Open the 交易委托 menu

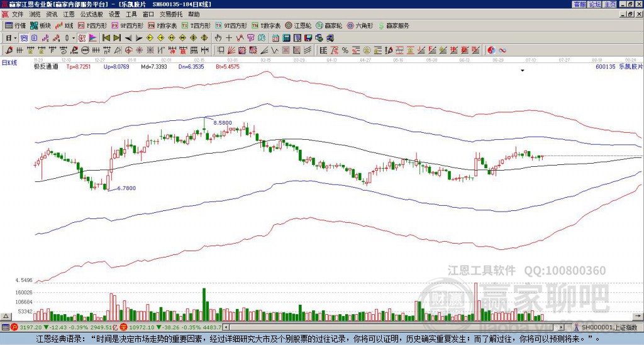(x=171, y=14)
